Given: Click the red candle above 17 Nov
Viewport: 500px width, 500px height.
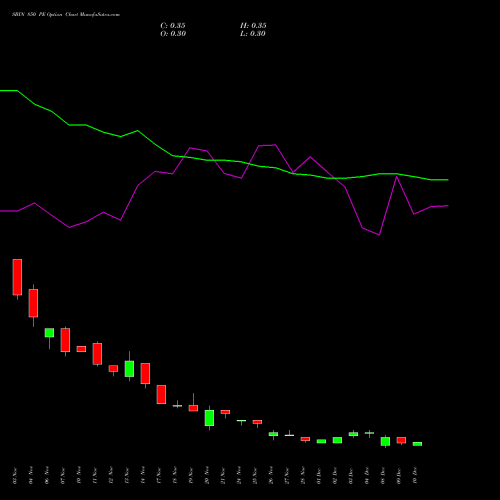Looking at the screenshot, I should pos(161,394).
